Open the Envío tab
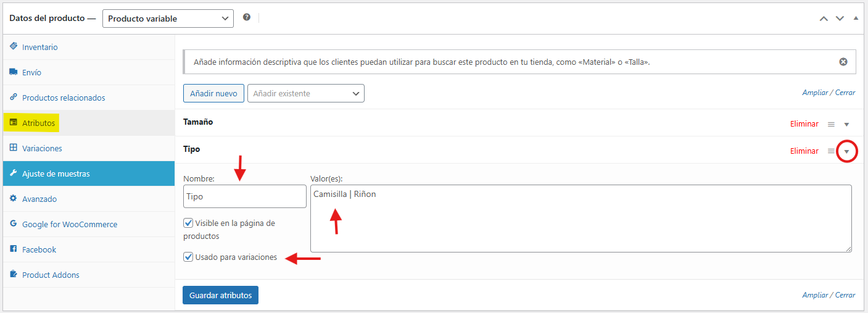Viewport: 868px width, 313px height. coord(89,72)
